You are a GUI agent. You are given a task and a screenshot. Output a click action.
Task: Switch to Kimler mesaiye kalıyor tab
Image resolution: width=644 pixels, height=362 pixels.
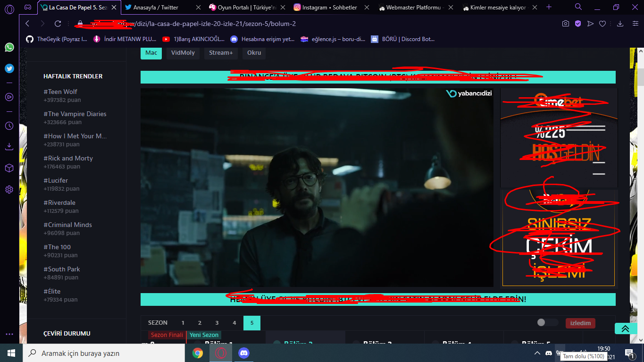point(500,8)
